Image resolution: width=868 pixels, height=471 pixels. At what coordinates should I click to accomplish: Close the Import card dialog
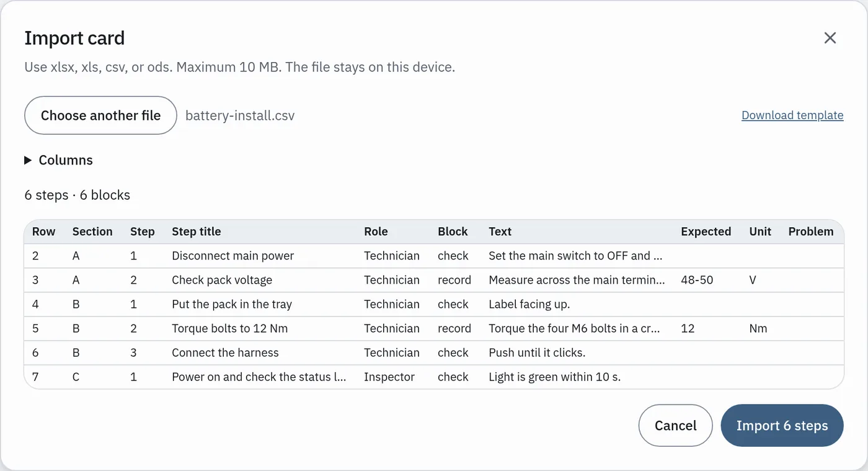point(830,38)
